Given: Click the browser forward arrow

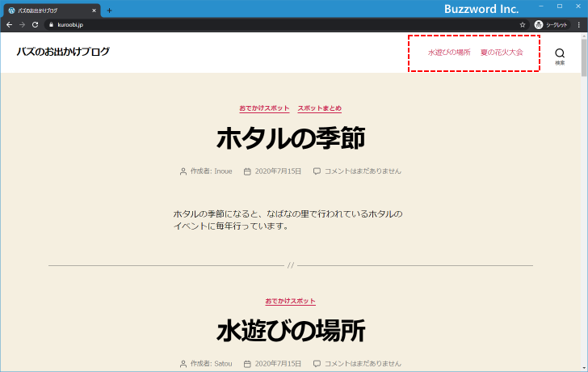Looking at the screenshot, I should pyautogui.click(x=22, y=25).
